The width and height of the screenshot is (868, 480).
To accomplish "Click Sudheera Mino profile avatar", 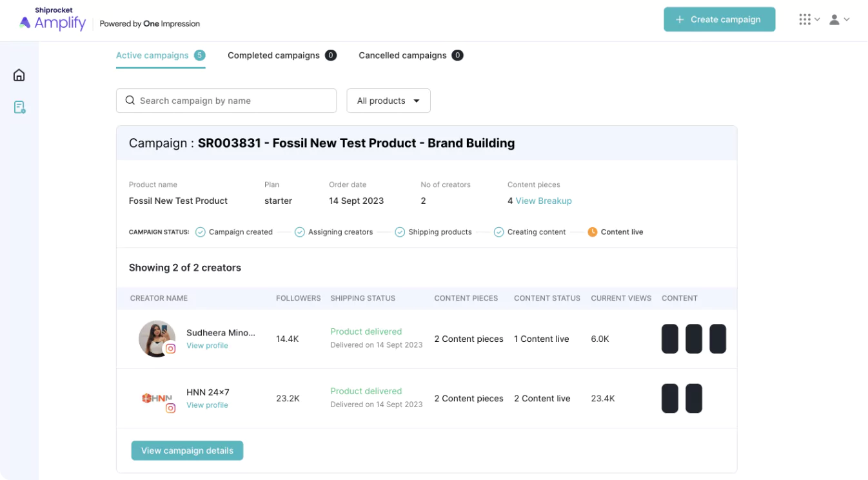I will coord(157,339).
